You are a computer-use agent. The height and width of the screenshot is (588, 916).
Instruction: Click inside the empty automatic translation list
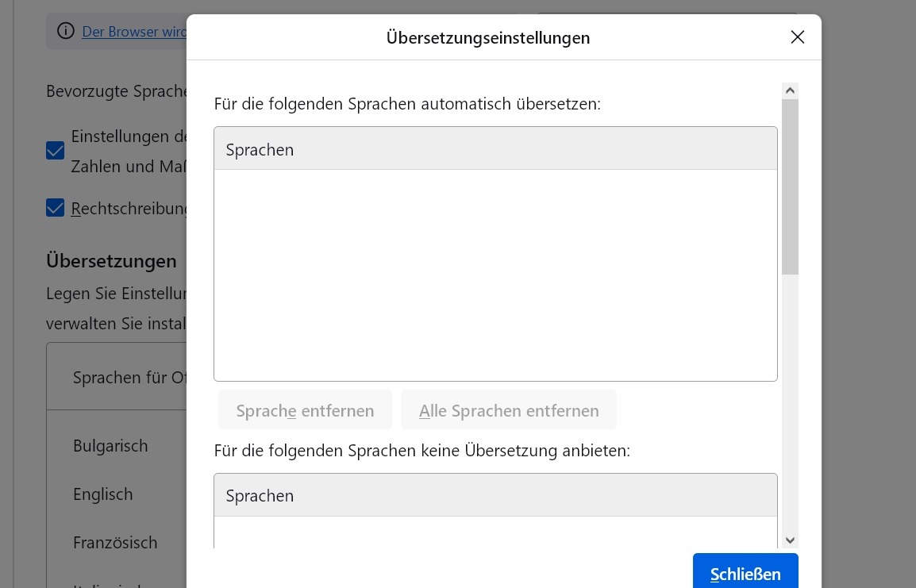[x=495, y=274]
